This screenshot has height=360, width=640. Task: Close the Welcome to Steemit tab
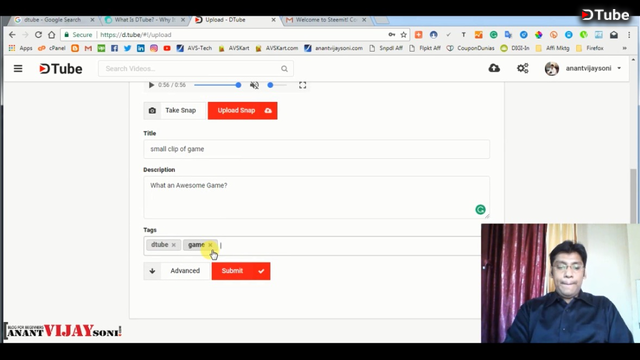(x=364, y=20)
